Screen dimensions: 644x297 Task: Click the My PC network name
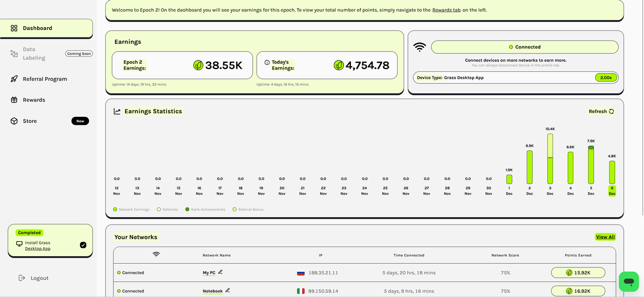coord(209,273)
